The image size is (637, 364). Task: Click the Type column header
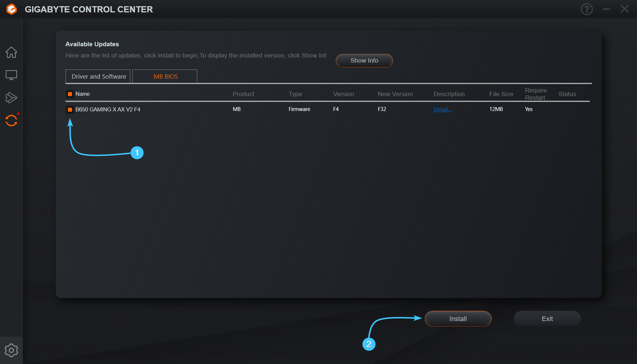click(295, 94)
